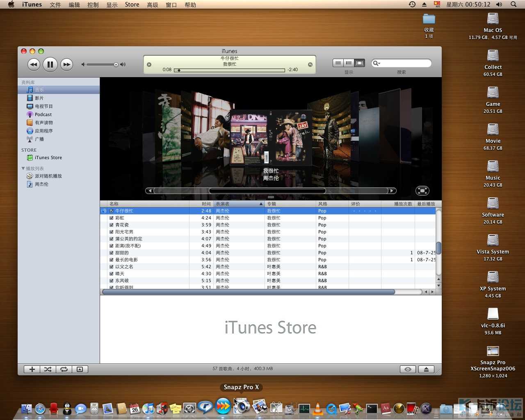The width and height of the screenshot is (525, 420).
Task: Sort by the 播放次数 column header
Action: point(398,204)
